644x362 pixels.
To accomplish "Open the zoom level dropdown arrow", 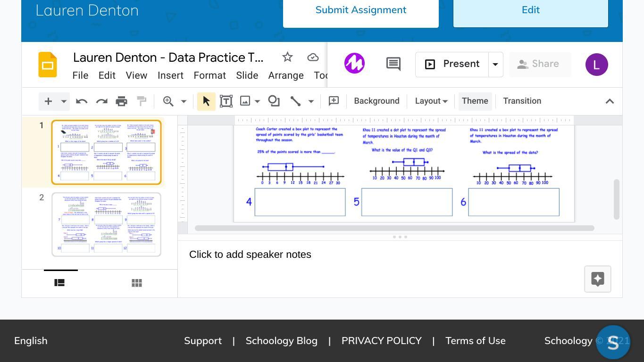I will coord(184,101).
